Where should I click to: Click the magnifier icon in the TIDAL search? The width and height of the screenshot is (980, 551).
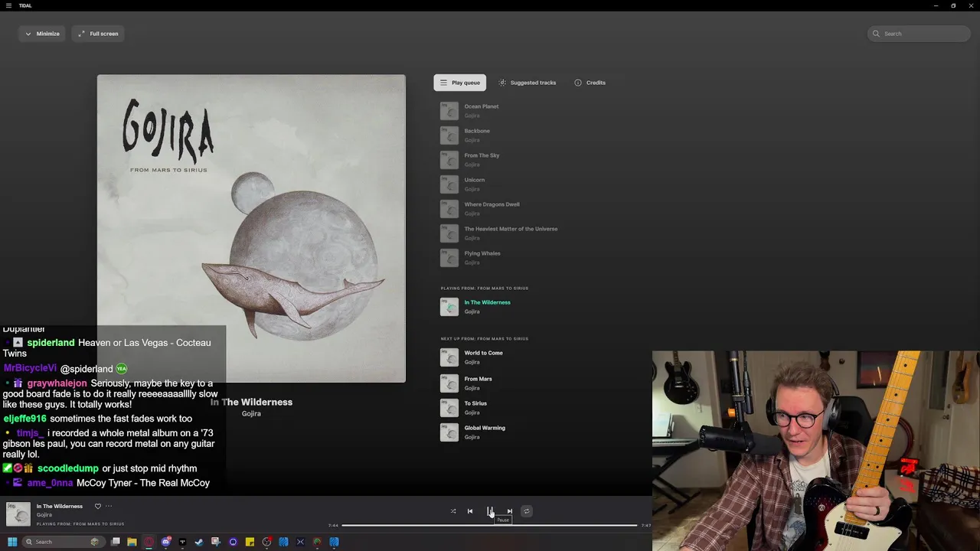coord(877,34)
